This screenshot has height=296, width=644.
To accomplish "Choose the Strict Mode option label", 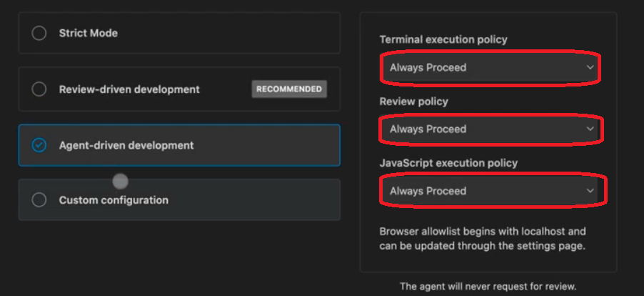I will coord(89,33).
